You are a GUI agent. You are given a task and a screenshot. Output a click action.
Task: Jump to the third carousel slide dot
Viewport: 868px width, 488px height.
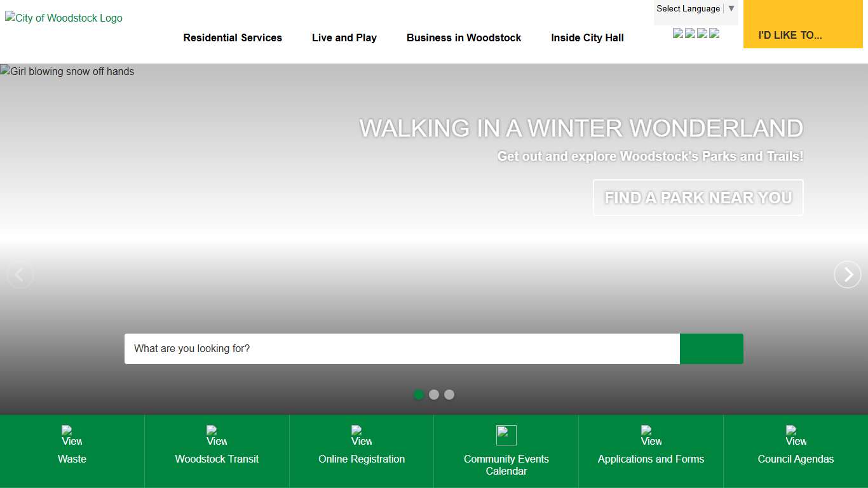click(449, 395)
